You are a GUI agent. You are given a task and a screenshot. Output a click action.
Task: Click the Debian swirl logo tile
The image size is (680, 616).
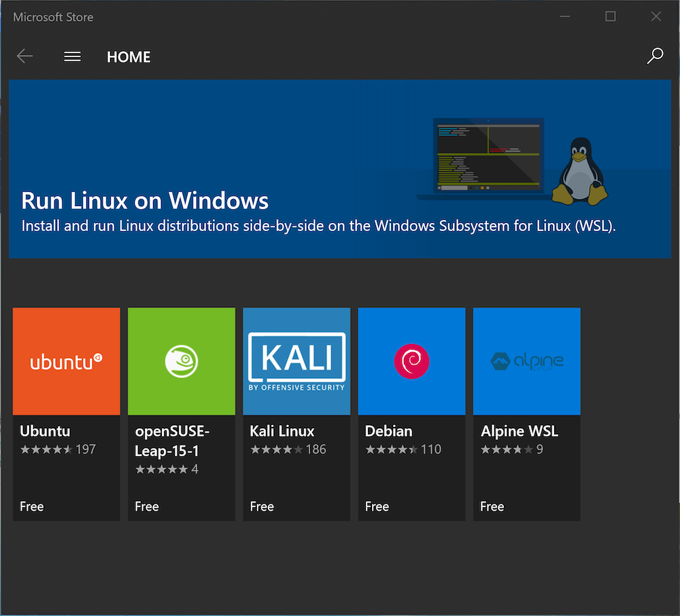411,361
